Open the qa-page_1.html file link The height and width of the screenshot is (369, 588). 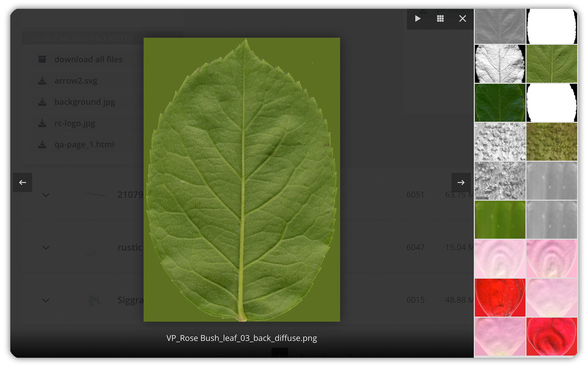coord(84,145)
